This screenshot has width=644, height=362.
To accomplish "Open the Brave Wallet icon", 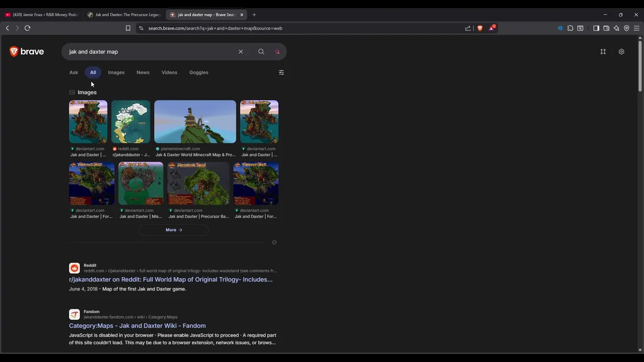I will coord(606,28).
